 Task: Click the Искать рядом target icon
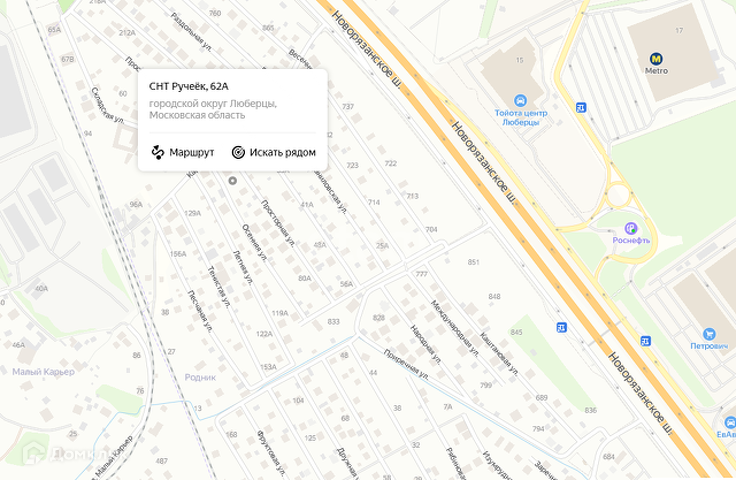(x=238, y=152)
